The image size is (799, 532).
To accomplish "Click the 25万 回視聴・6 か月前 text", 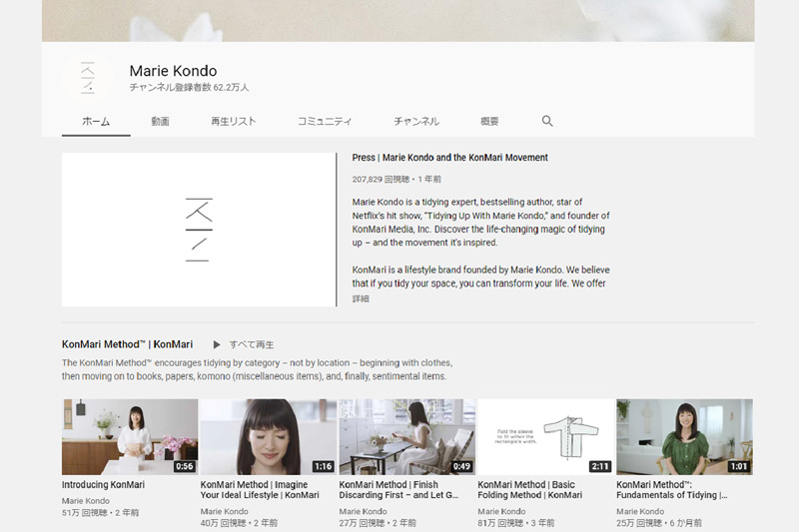I will 659,523.
